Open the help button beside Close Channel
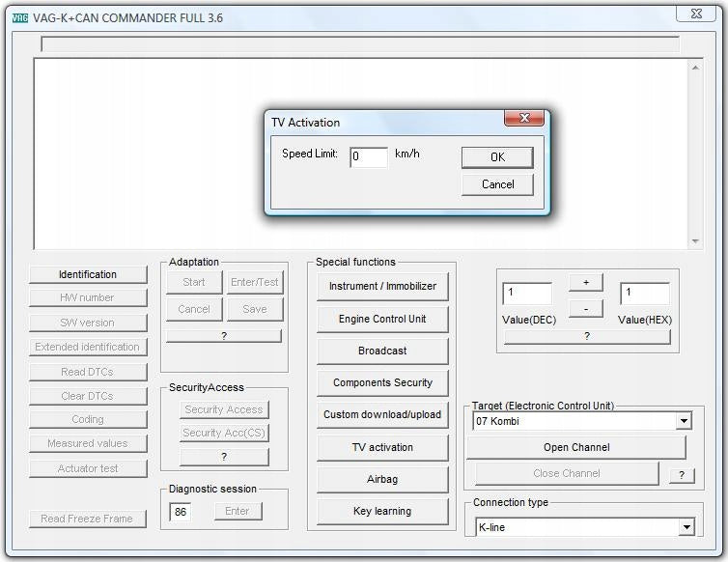Viewport: 728px width, 562px height. click(x=682, y=475)
